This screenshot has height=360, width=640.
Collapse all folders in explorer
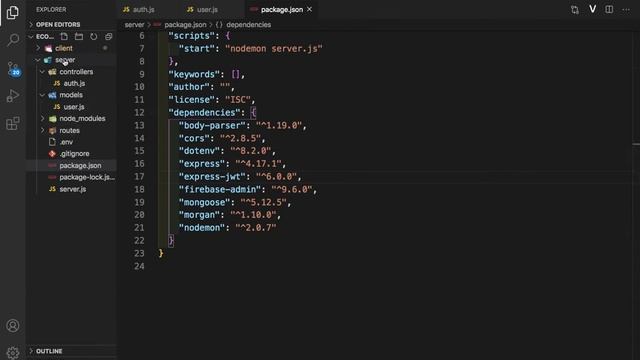108,37
